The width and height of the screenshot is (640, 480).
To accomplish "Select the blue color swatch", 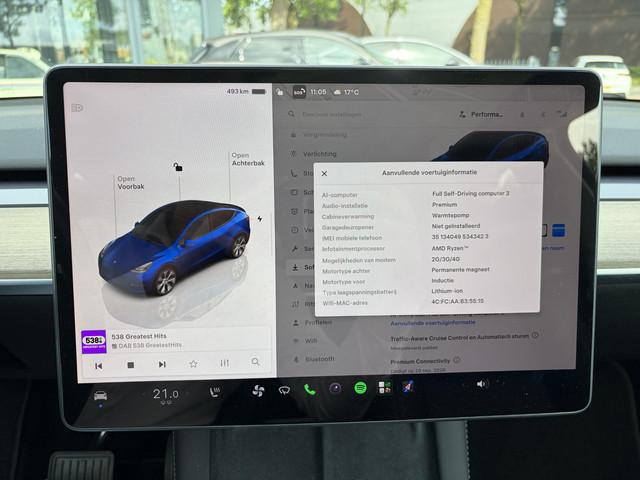I will [558, 230].
